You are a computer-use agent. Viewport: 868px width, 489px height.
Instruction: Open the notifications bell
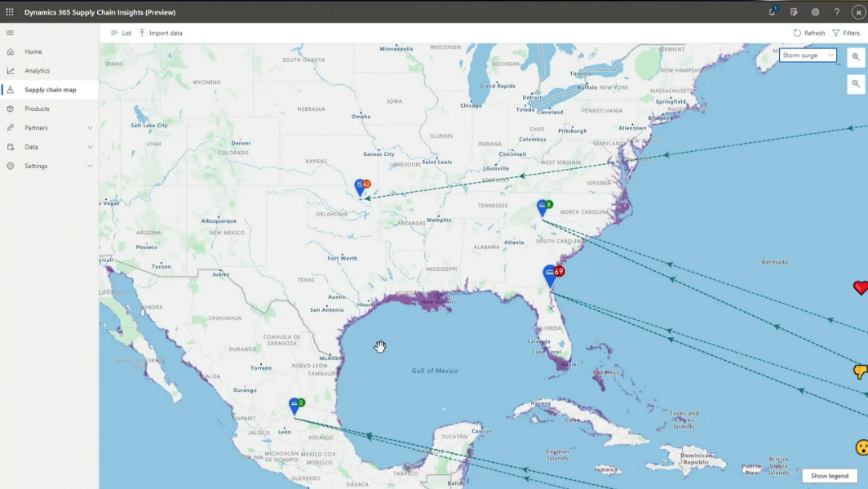(x=772, y=12)
